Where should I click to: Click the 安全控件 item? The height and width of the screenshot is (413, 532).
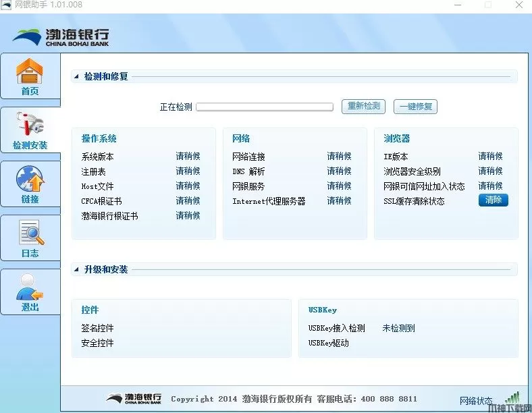(97, 343)
